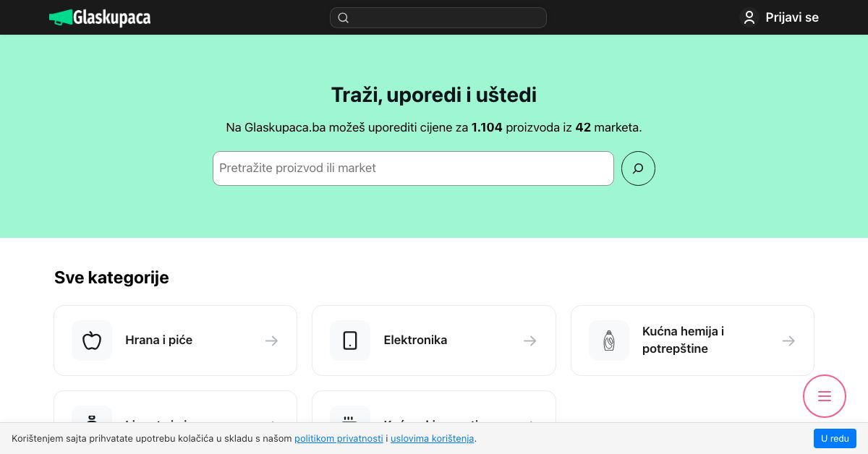
Task: Click the apple icon for Hrana i piće
Action: tap(92, 340)
